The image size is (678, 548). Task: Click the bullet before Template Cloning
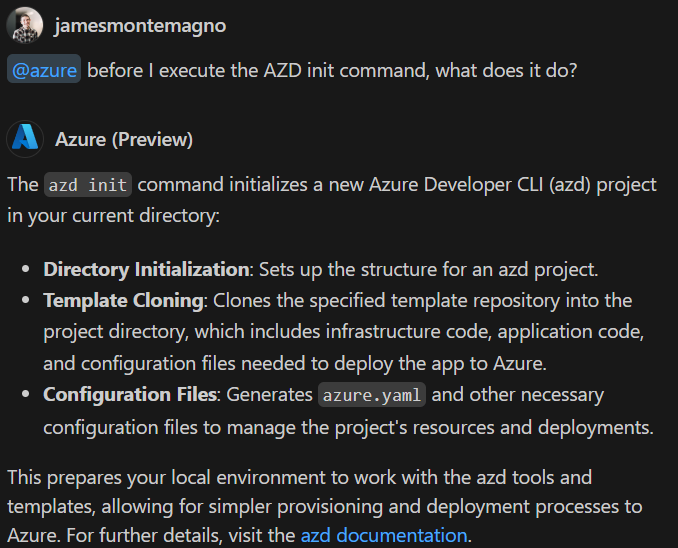[26, 301]
